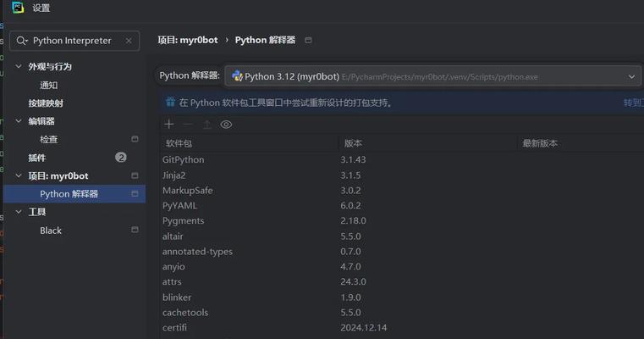Open the 插件 settings page
This screenshot has height=339, width=644.
coord(37,158)
